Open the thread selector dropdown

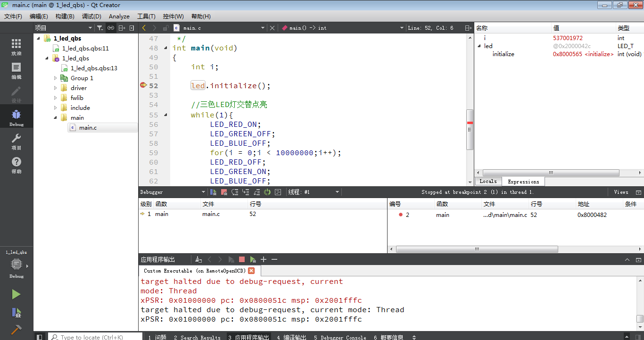[x=336, y=192]
